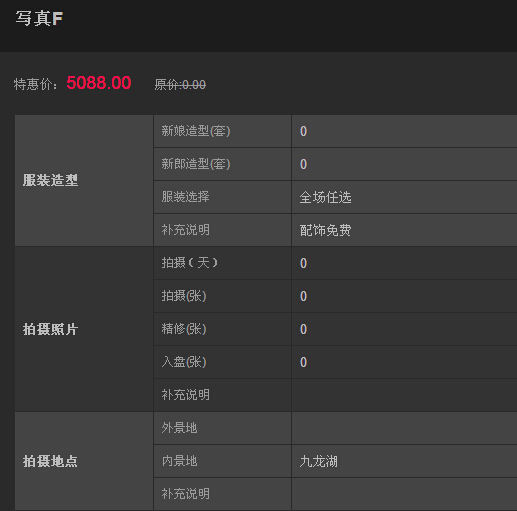
Task: Select the 拍摄地点 category cell
Action: click(x=84, y=461)
